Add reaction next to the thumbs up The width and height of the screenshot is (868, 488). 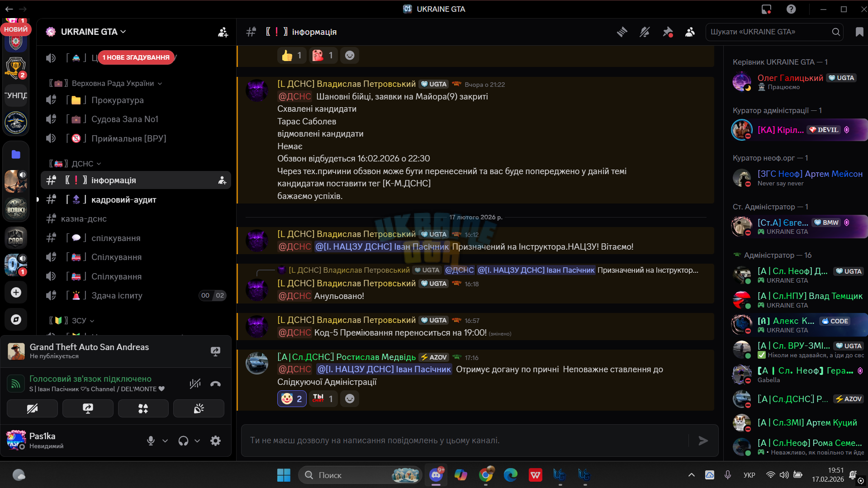(350, 55)
